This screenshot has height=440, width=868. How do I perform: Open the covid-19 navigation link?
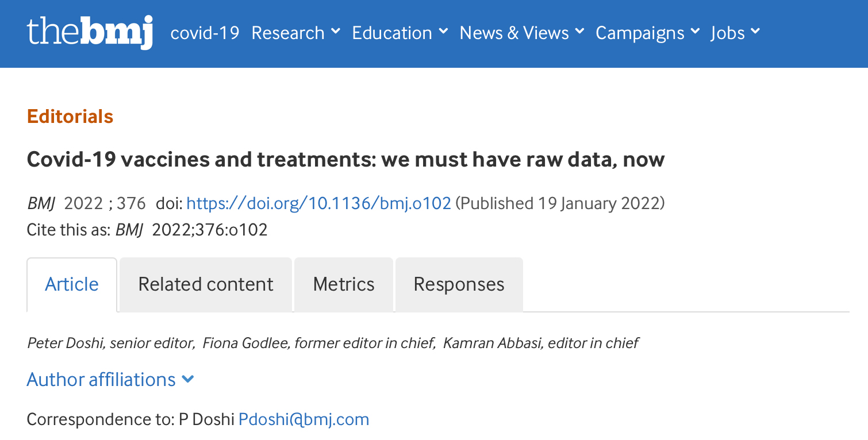(x=205, y=33)
